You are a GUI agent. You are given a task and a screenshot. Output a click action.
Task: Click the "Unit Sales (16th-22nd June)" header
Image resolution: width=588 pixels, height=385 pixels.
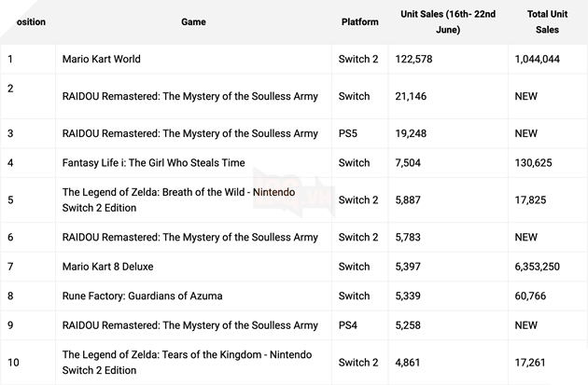point(447,22)
